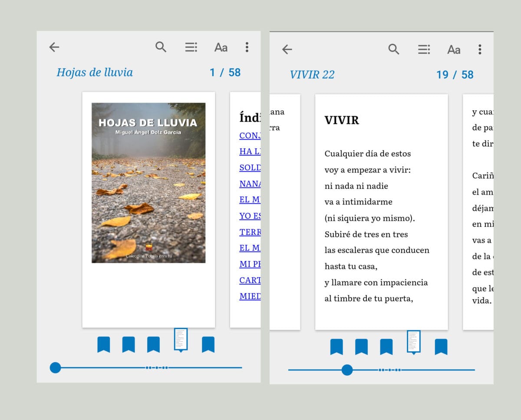Screen dimensions: 521x420
Task: Tap page preview marker on VIVIR 22 screen
Action: (413, 342)
